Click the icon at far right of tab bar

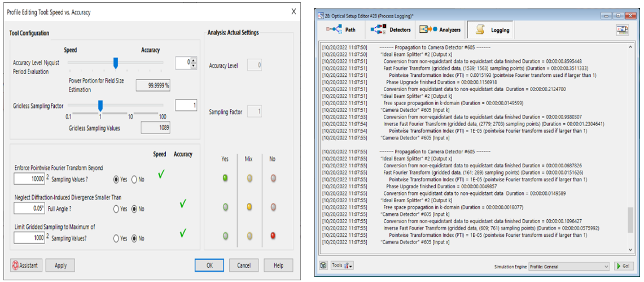click(x=623, y=30)
